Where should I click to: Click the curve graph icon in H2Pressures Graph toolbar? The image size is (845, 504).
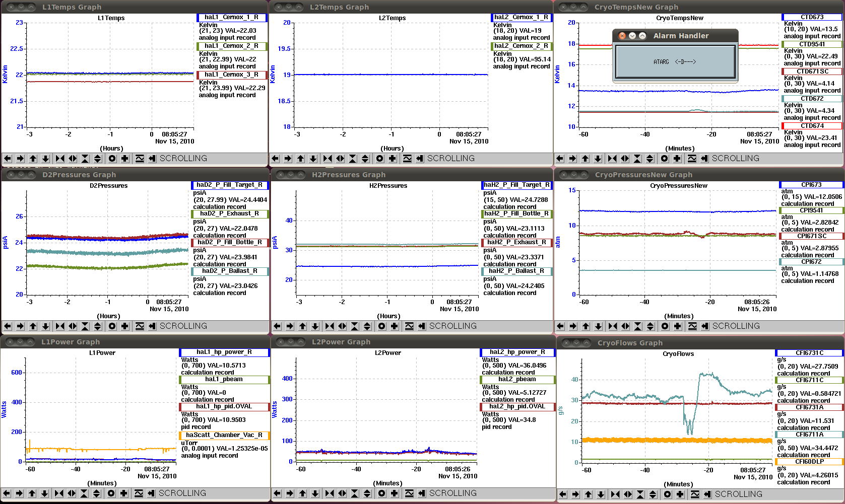click(409, 326)
